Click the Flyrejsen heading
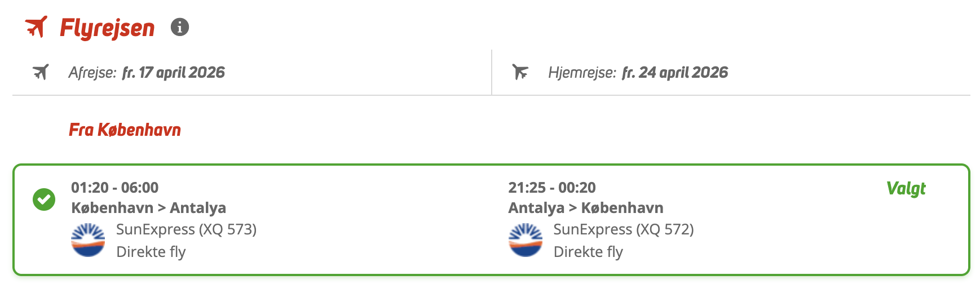This screenshot has width=980, height=284. coord(107,28)
